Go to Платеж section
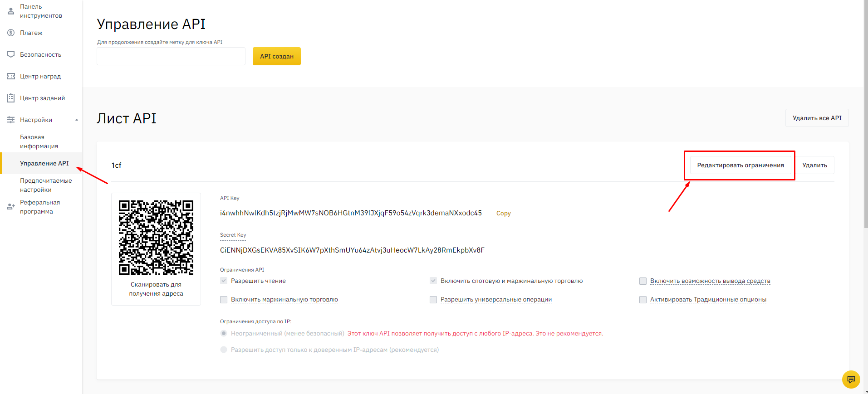The width and height of the screenshot is (868, 394). pos(31,33)
